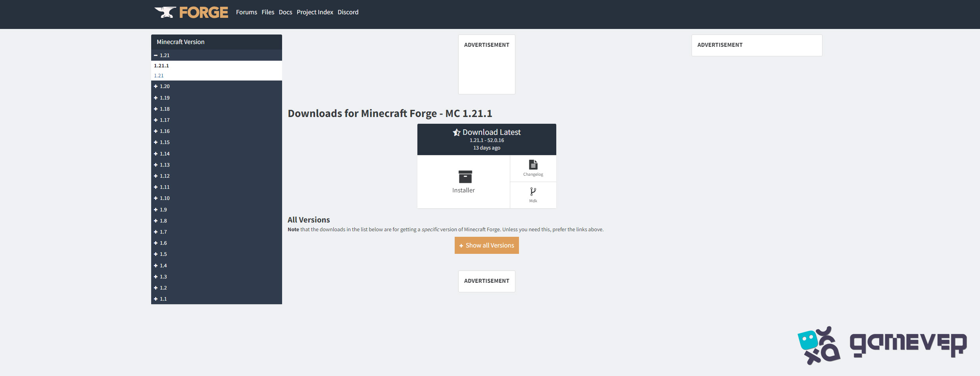Click the document icon above Changelog label
Screen dimensions: 980x376
[533, 164]
